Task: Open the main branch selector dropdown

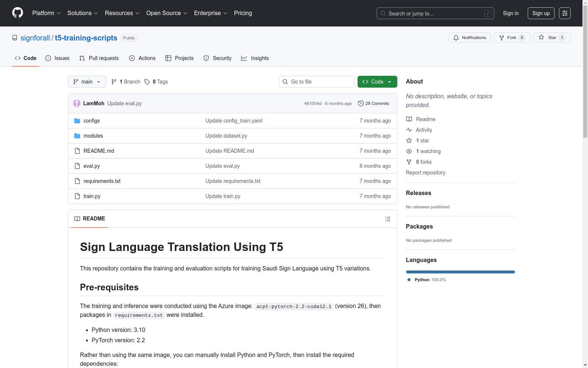Action: [87, 82]
